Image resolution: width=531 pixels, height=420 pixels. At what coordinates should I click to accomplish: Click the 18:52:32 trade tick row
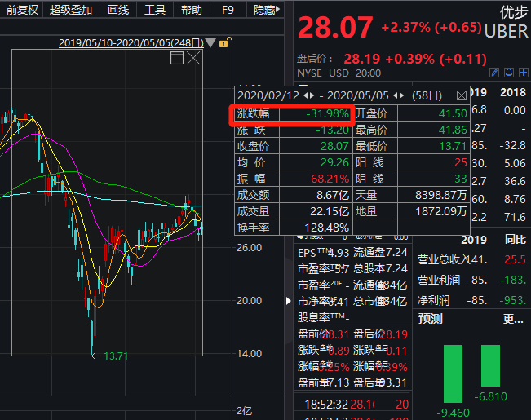click(352, 404)
